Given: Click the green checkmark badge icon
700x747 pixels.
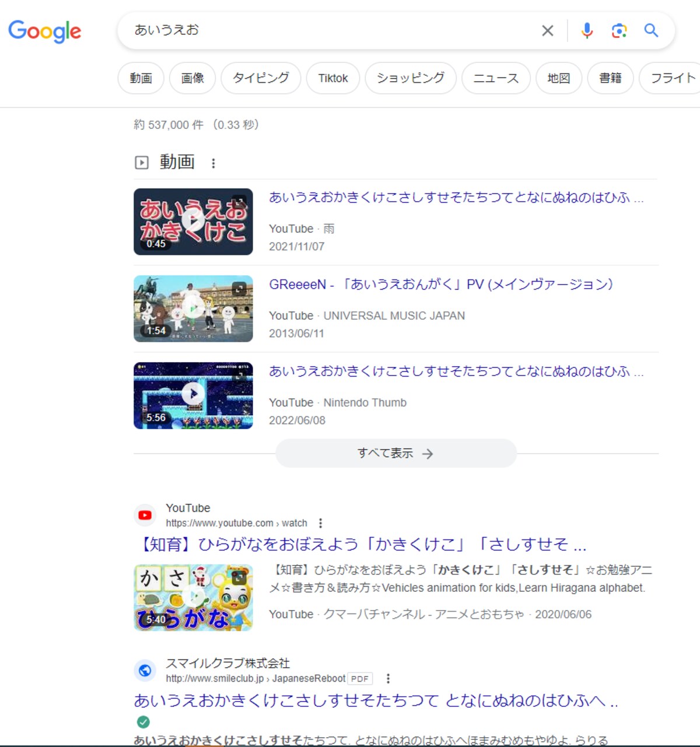Looking at the screenshot, I should [x=143, y=722].
